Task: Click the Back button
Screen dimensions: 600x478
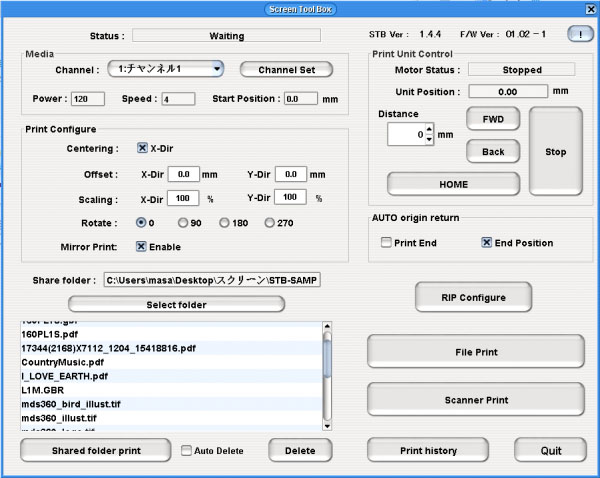Action: click(x=493, y=152)
